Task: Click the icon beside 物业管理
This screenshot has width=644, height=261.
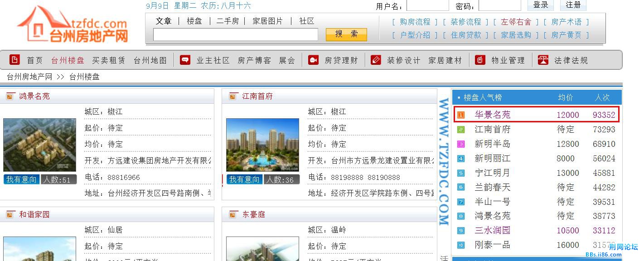Action: [480, 60]
